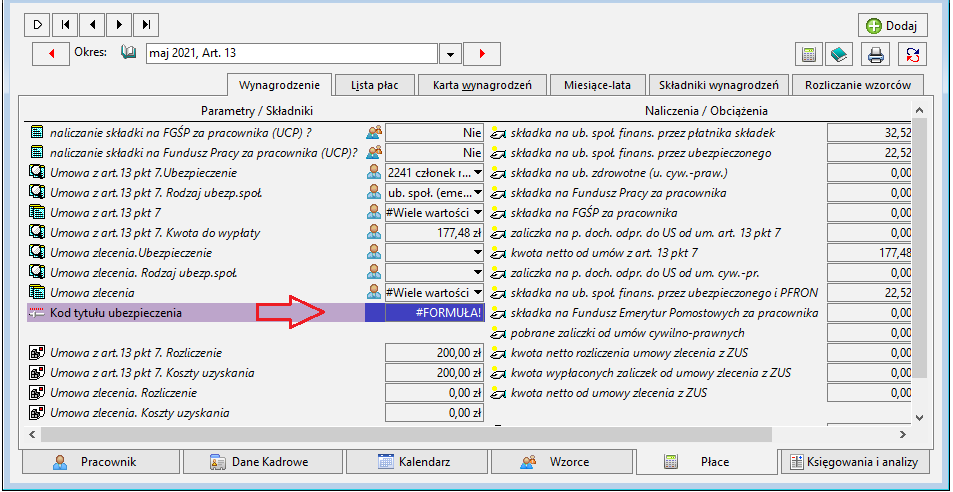
Task: Open the '2241 członek r...' insurance dropdown
Action: (435, 173)
